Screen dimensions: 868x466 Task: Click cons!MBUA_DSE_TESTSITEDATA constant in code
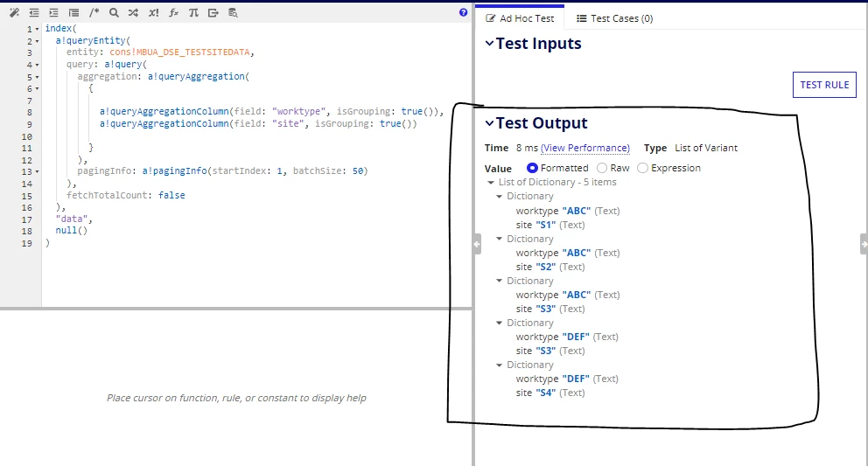(x=180, y=52)
